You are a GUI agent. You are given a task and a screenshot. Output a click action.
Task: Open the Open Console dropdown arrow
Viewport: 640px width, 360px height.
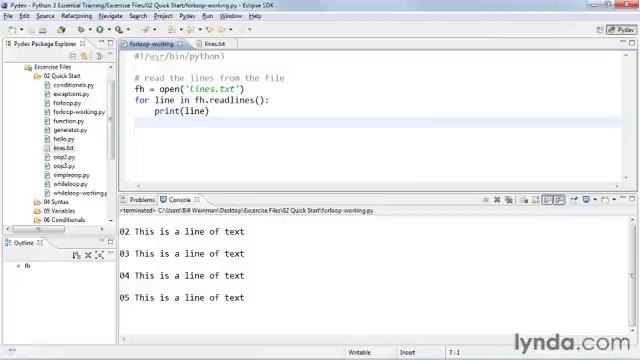614,200
